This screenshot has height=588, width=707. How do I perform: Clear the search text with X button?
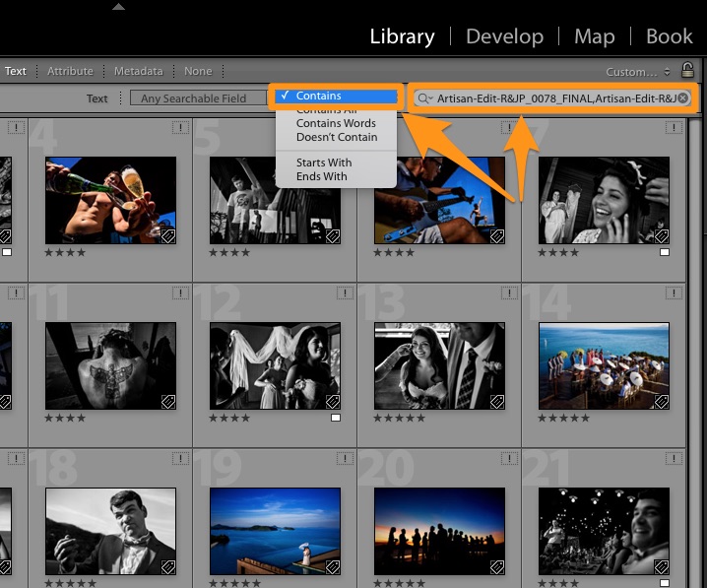(683, 98)
